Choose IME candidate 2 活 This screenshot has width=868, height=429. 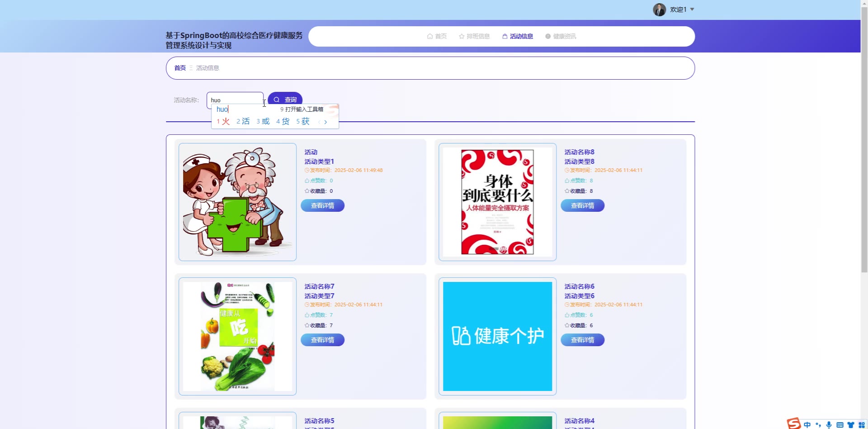(x=243, y=121)
